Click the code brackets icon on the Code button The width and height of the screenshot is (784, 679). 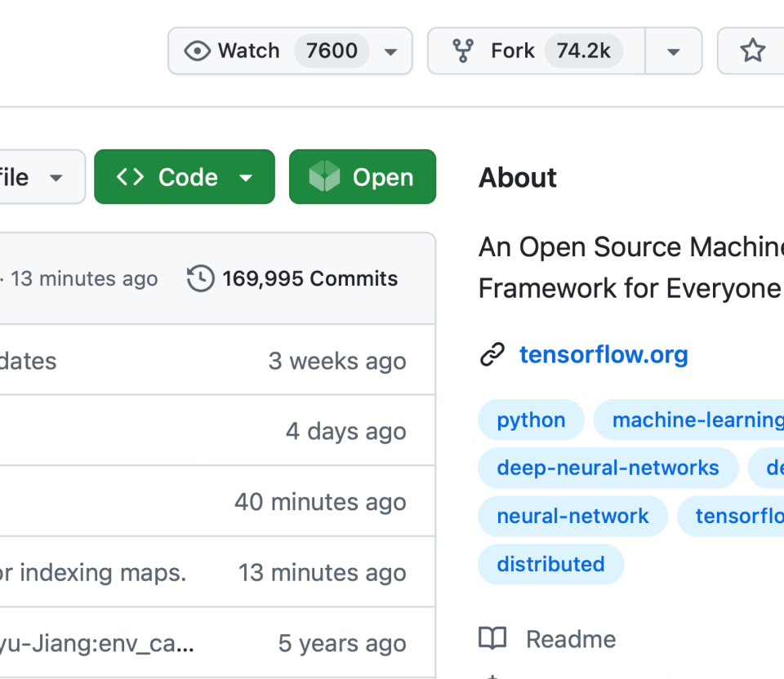coord(130,176)
